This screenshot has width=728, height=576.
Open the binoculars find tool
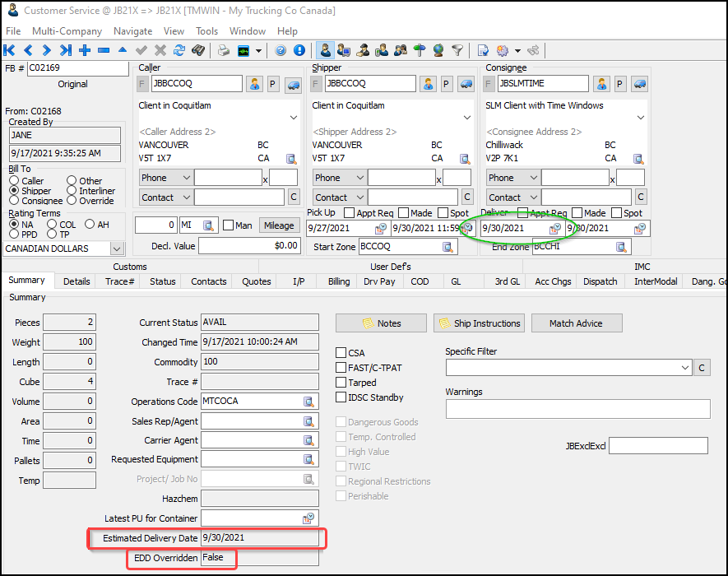(x=197, y=51)
